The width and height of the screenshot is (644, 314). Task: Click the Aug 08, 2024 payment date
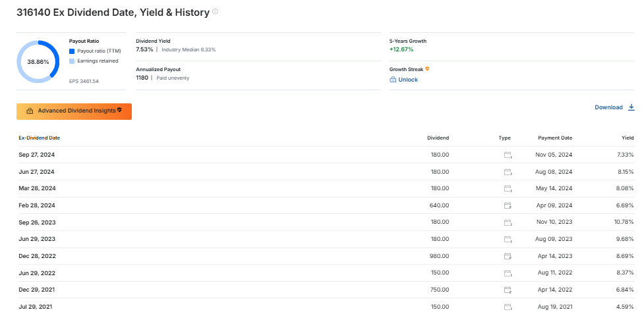(554, 172)
